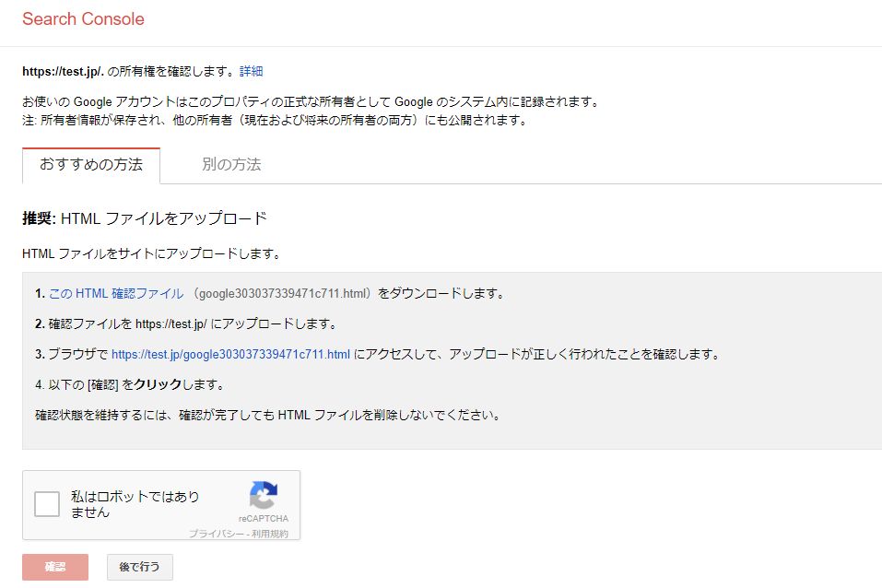Click the お使いの Google アカウント description line
The height and width of the screenshot is (588, 882).
tap(312, 102)
